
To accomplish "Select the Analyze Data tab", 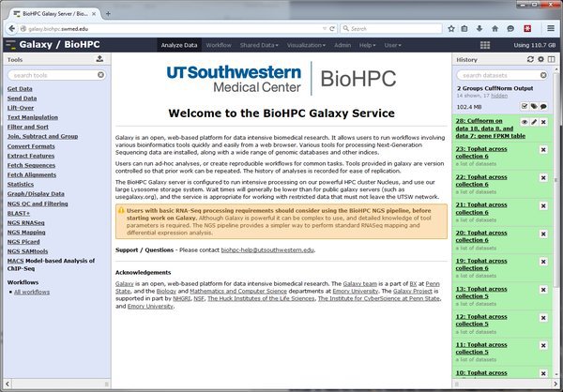I will pos(179,45).
